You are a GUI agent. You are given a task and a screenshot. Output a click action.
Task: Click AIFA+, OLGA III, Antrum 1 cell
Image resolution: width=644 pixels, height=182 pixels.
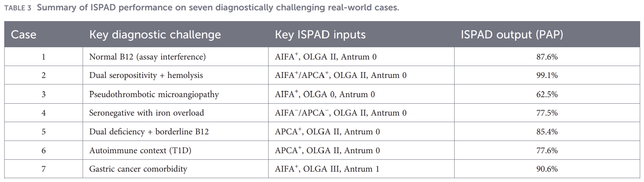pos(327,169)
